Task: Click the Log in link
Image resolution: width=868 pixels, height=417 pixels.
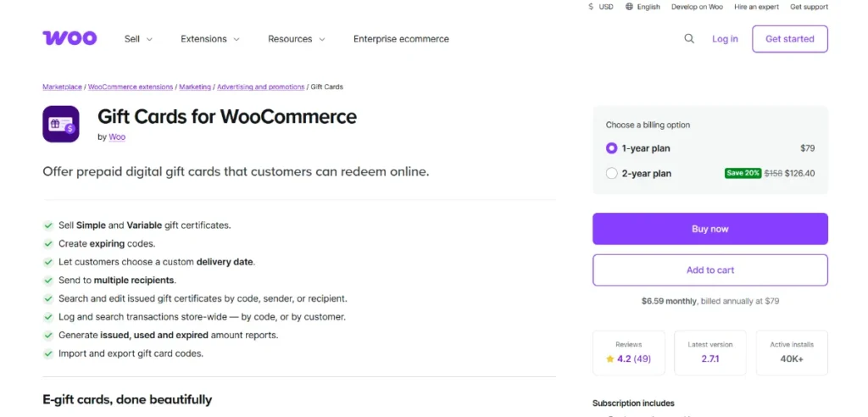Action: pyautogui.click(x=725, y=39)
